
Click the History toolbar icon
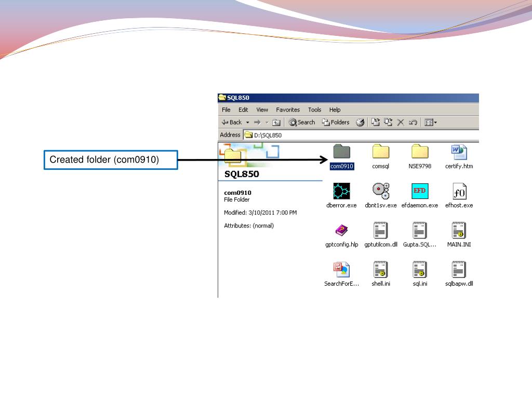361,122
